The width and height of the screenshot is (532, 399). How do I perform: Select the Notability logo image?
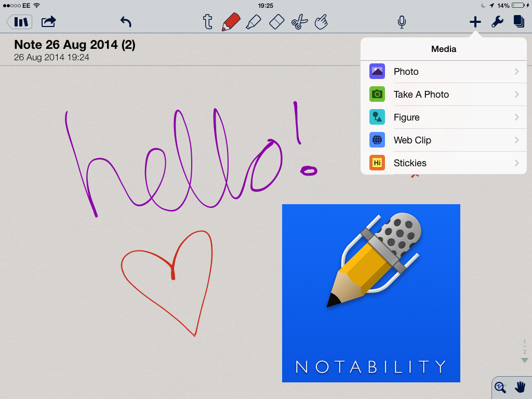point(371,293)
